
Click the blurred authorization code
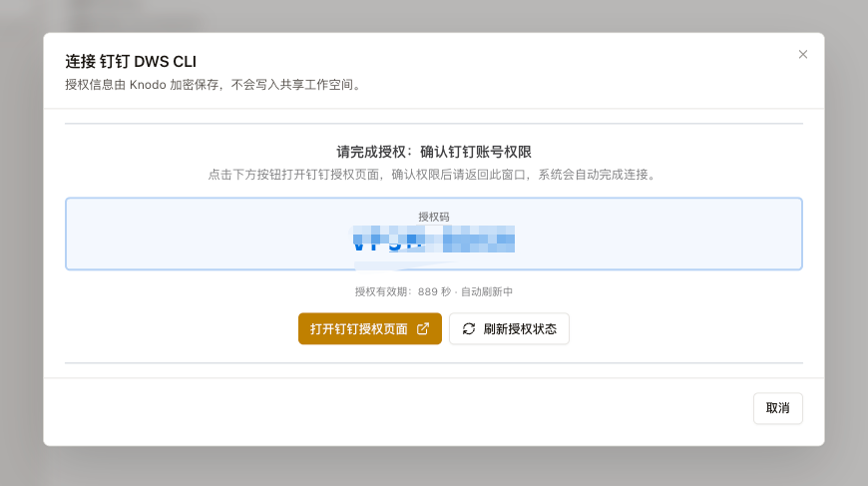tap(434, 240)
